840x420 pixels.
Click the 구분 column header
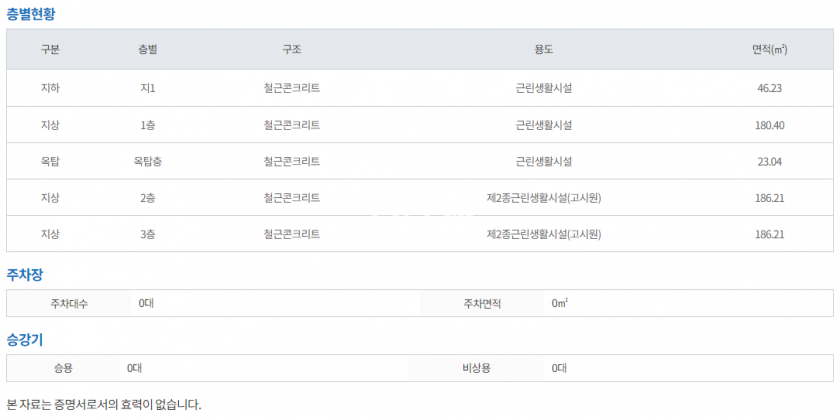50,50
